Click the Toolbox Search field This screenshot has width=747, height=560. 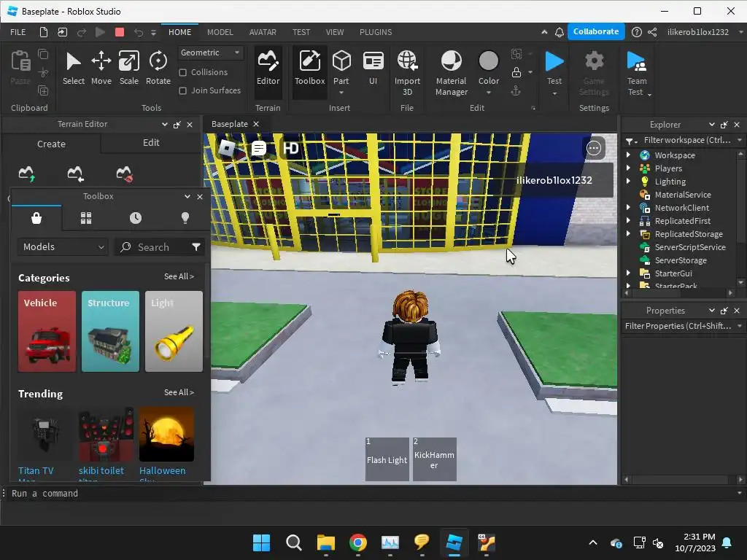tap(153, 246)
